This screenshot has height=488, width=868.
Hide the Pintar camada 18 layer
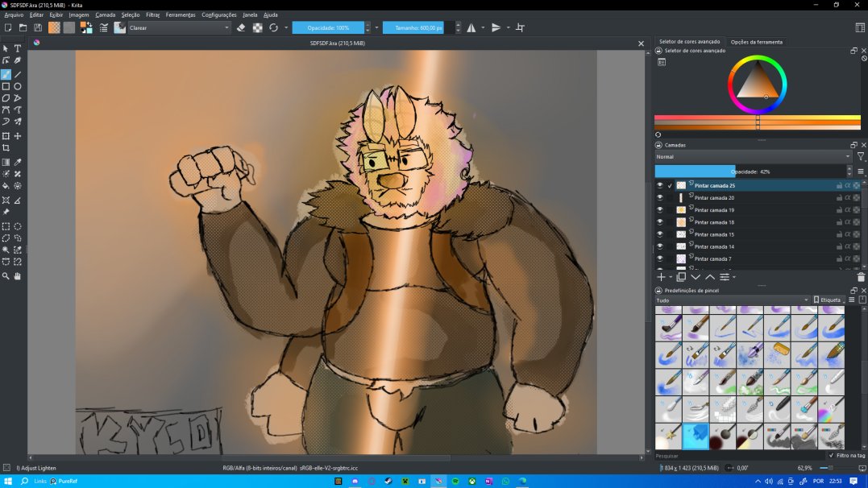[659, 222]
